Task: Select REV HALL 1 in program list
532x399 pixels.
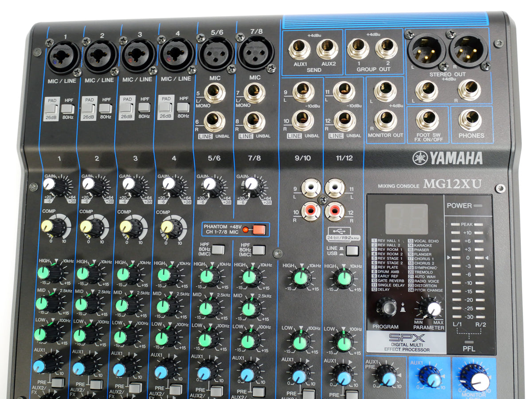Action: click(x=387, y=241)
